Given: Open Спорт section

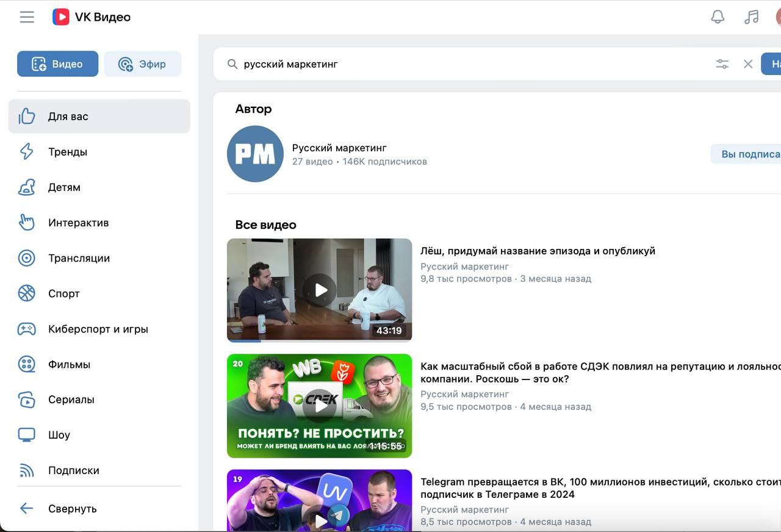Looking at the screenshot, I should (99, 293).
